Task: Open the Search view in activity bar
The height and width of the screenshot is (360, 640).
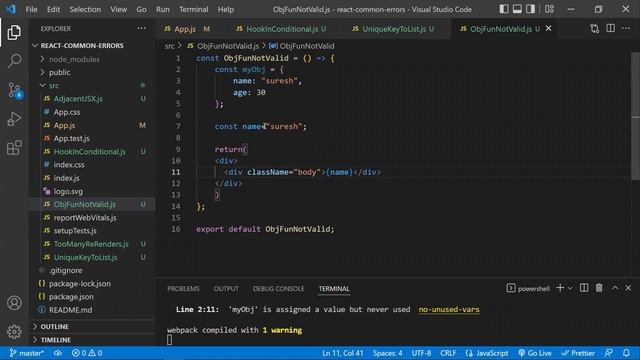Action: tap(14, 61)
